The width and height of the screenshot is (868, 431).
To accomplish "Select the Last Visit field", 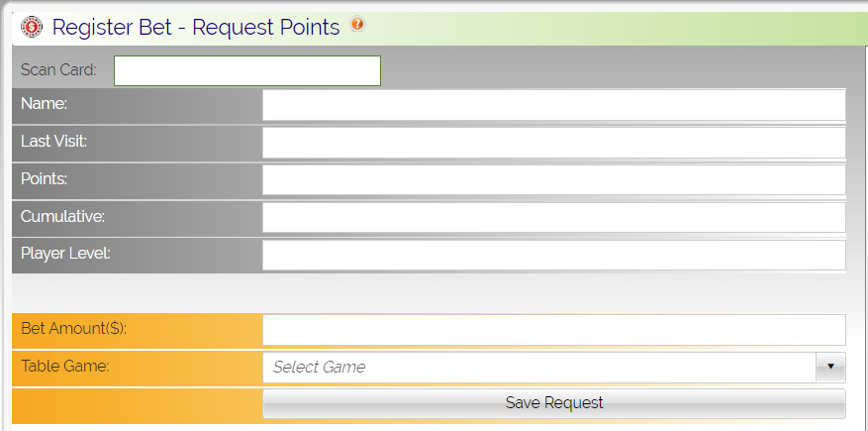I will coord(553,143).
